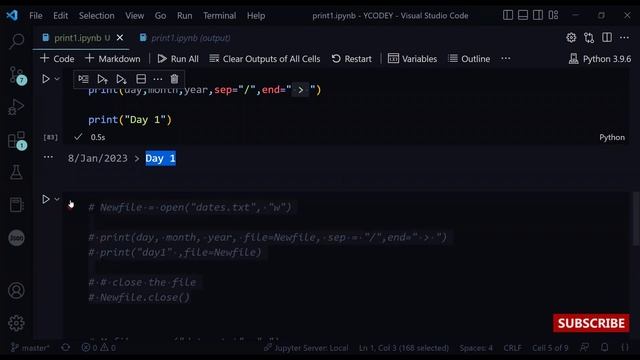Open the Edit menu
This screenshot has width=640, height=360.
(x=60, y=16)
